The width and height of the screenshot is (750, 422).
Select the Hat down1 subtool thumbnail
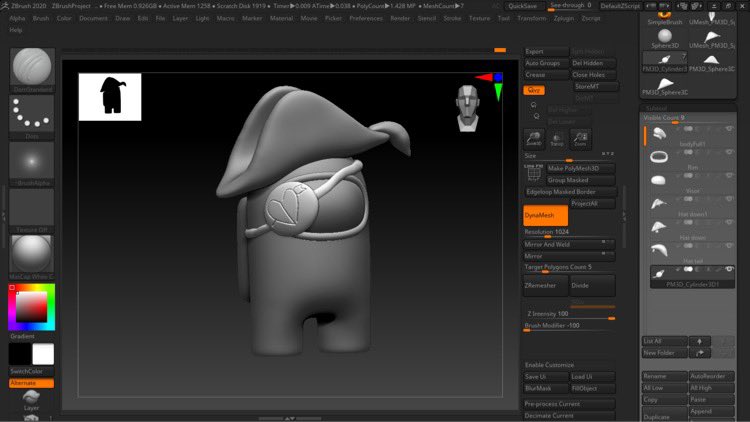click(659, 204)
